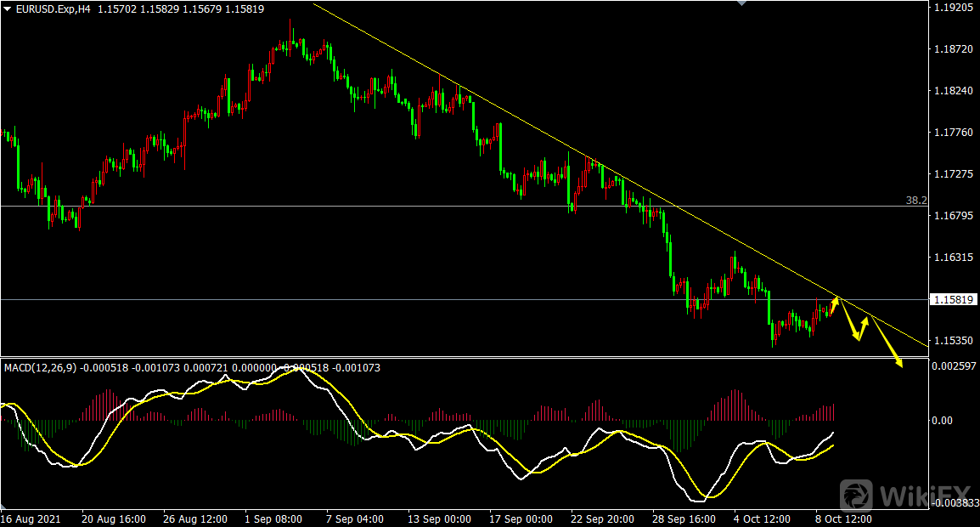Click the triangle beside the EURUSD.Exp,H4 title
This screenshot has width=980, height=527.
[x=8, y=8]
